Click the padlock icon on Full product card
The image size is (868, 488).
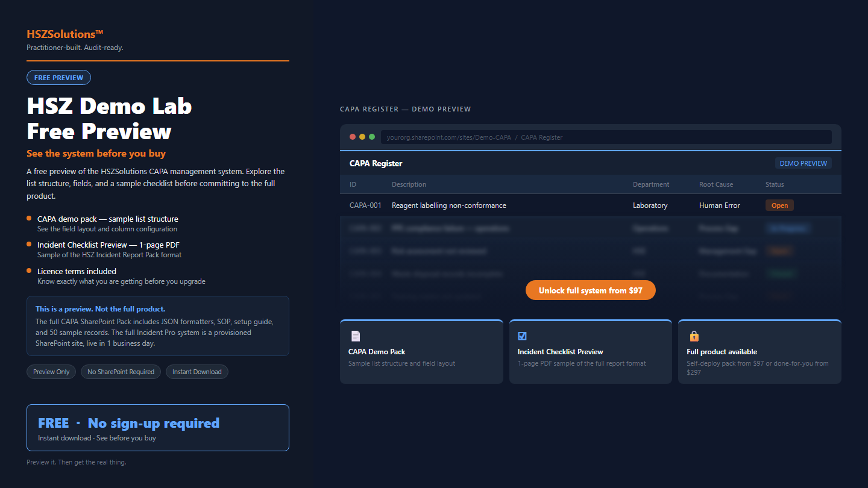click(x=694, y=336)
